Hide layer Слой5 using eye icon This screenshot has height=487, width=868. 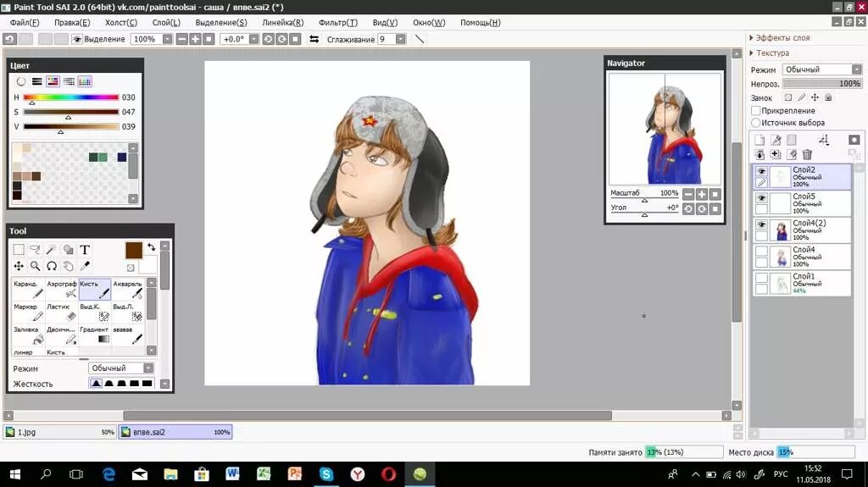(x=762, y=198)
